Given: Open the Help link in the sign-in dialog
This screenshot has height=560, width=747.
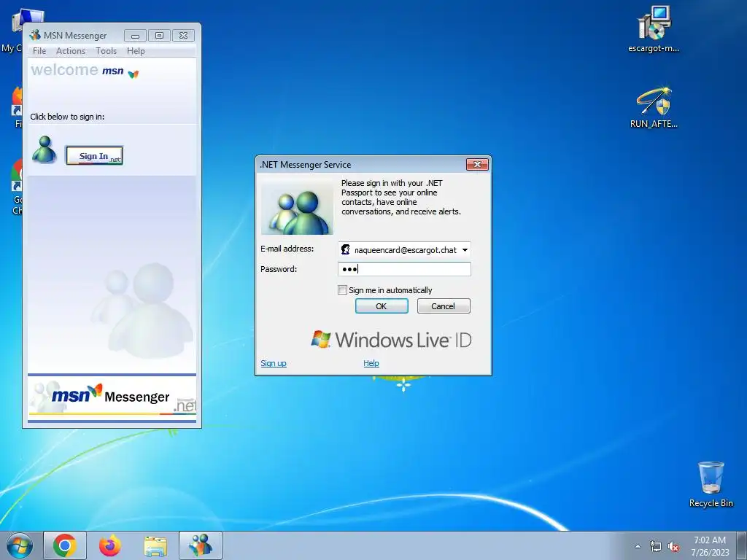Looking at the screenshot, I should coord(371,363).
